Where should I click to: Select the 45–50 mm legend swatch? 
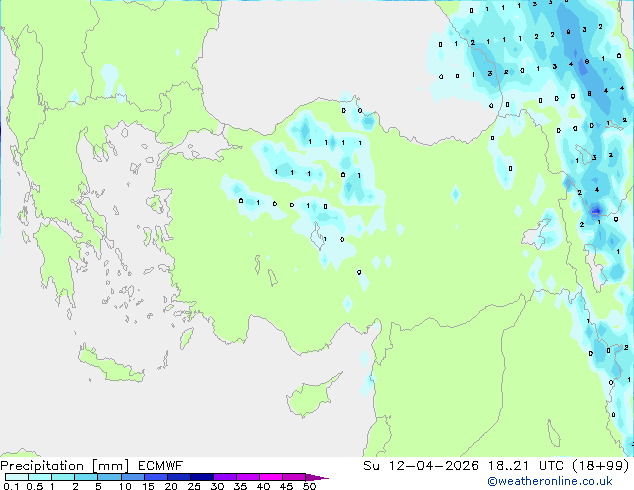point(294,477)
